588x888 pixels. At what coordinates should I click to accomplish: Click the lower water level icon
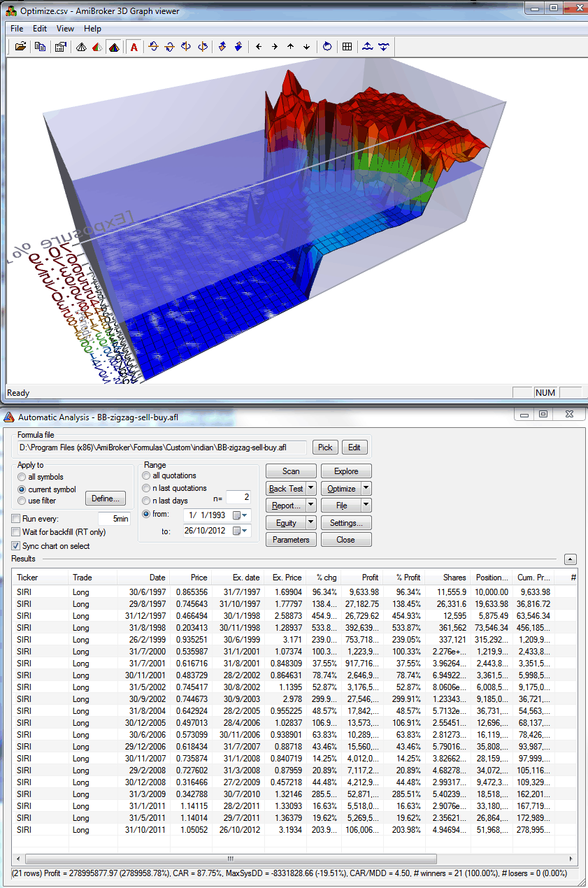point(383,47)
